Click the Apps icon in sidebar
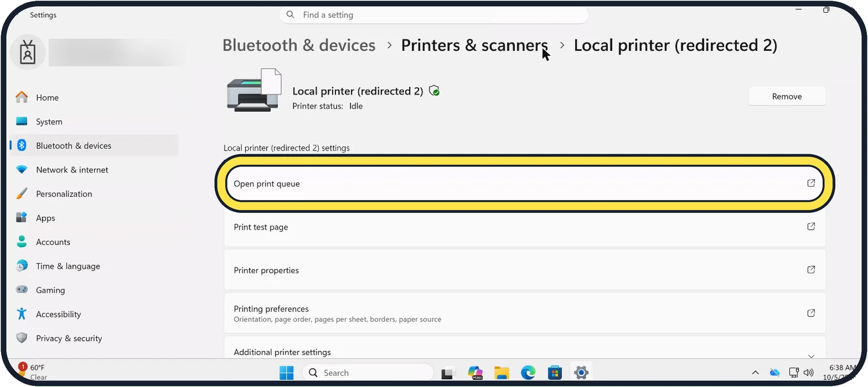The image size is (868, 387). 22,217
